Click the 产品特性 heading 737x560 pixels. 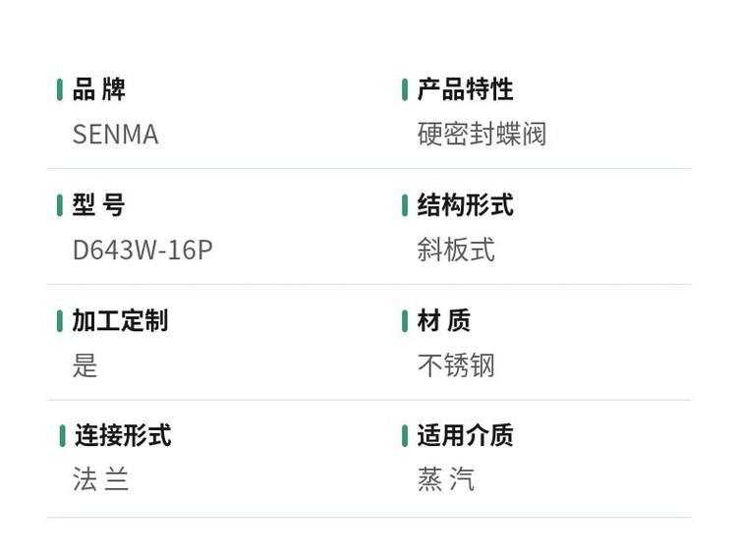(465, 90)
